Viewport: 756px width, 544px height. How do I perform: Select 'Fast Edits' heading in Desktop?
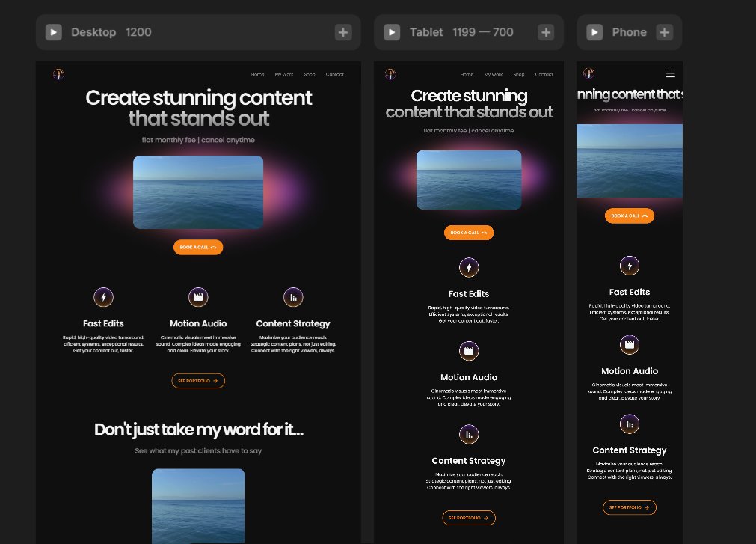(103, 323)
